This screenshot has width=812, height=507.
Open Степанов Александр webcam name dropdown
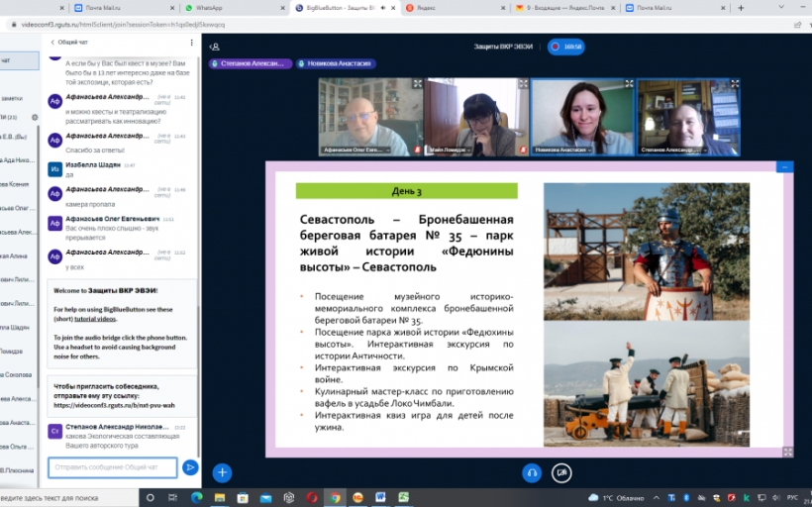click(674, 150)
